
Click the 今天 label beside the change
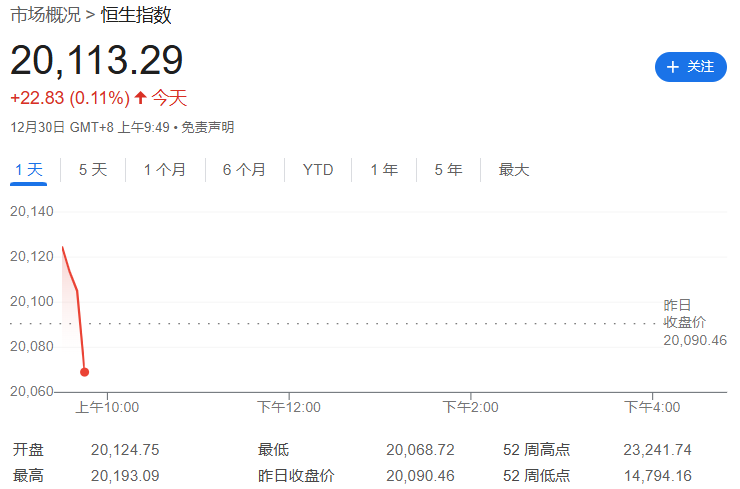(169, 98)
